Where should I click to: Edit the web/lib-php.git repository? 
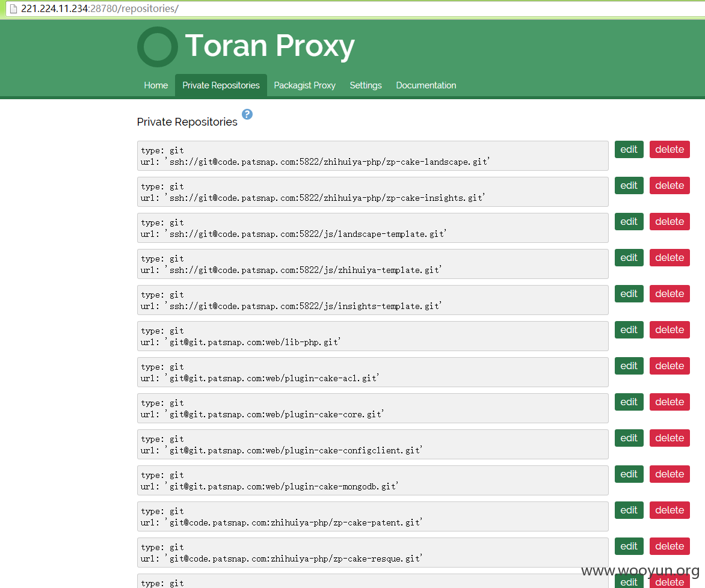click(x=629, y=330)
